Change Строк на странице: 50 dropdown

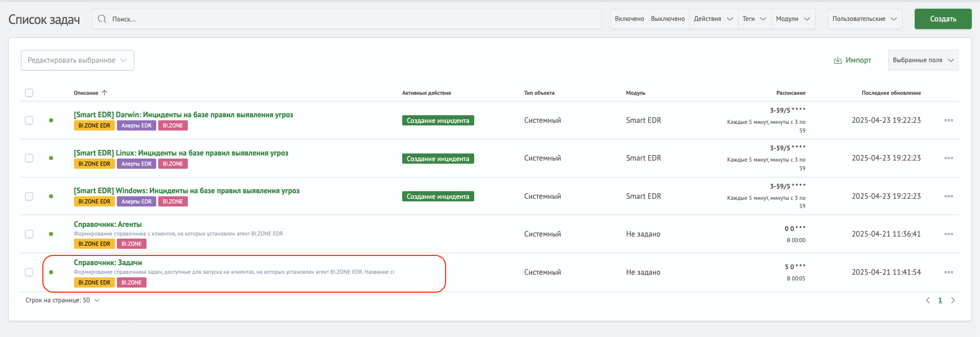point(63,300)
